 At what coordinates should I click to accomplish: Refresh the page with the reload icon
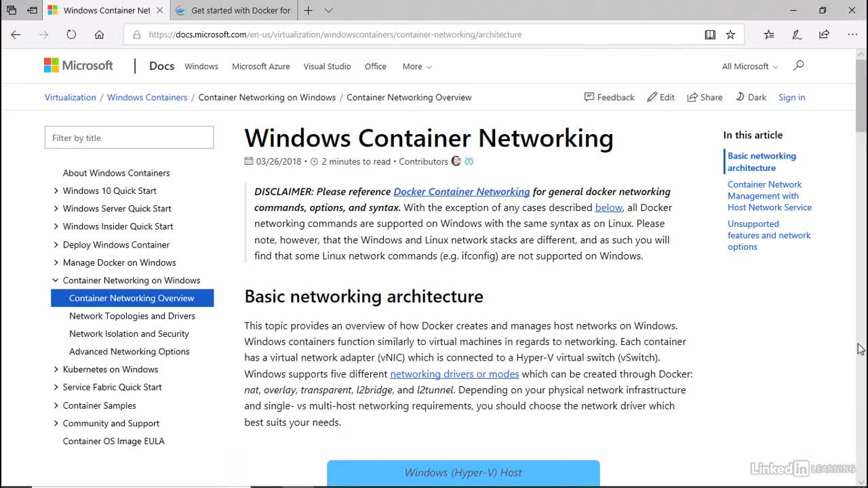pos(71,35)
